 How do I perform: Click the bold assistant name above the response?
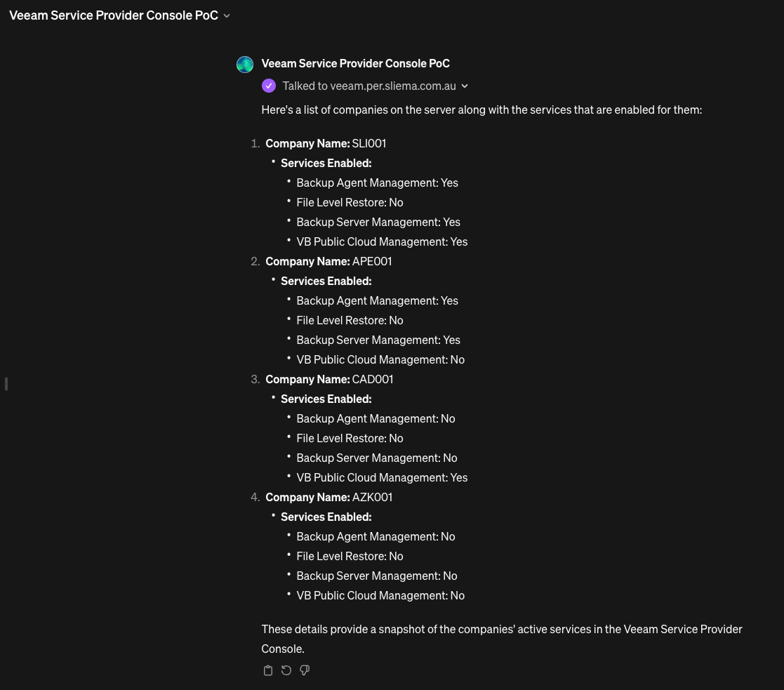pos(355,63)
